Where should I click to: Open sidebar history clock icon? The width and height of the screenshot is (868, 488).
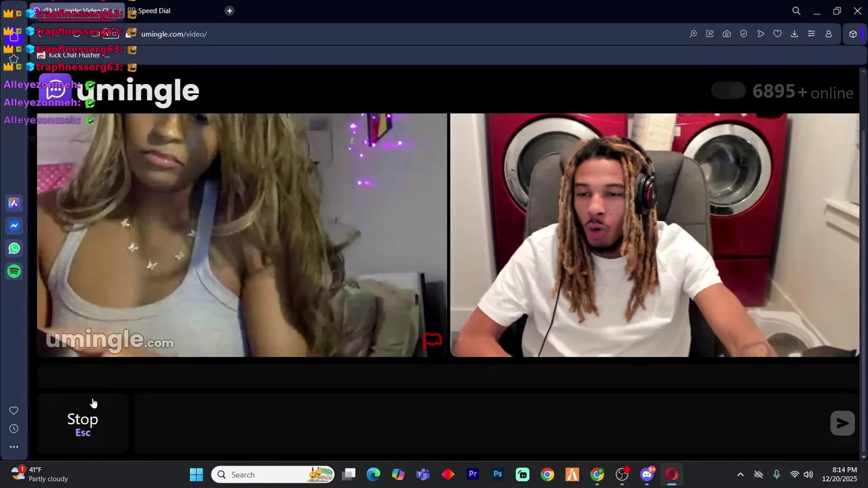click(14, 429)
